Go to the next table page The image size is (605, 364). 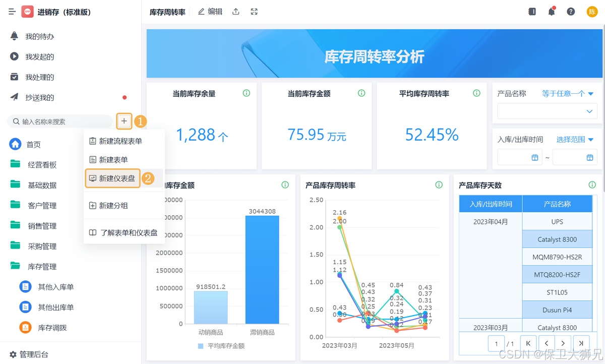click(x=564, y=343)
